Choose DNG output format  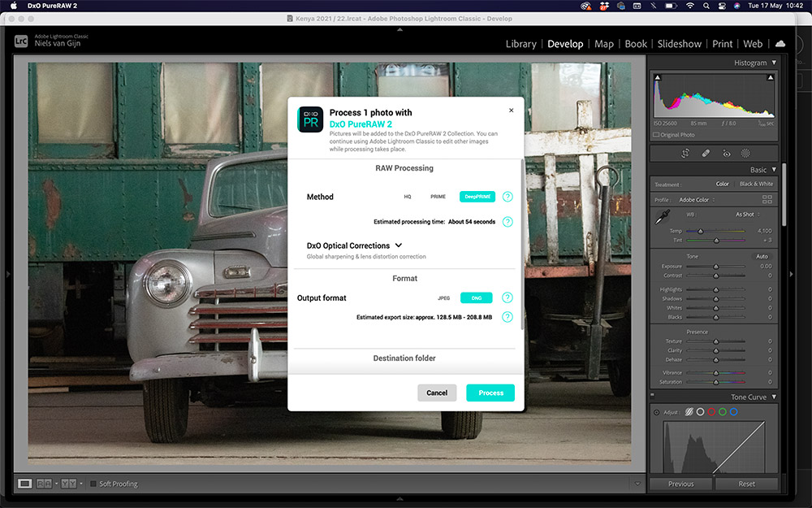(x=477, y=298)
